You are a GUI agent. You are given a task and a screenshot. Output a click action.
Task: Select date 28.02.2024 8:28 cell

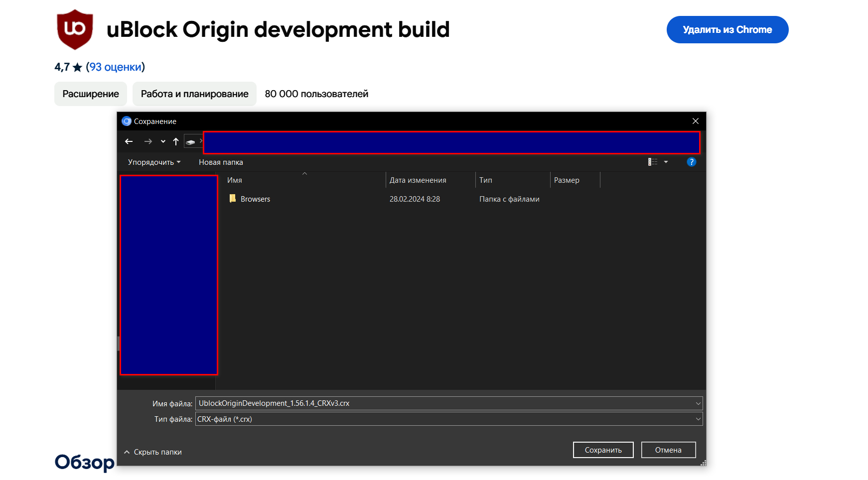click(415, 199)
